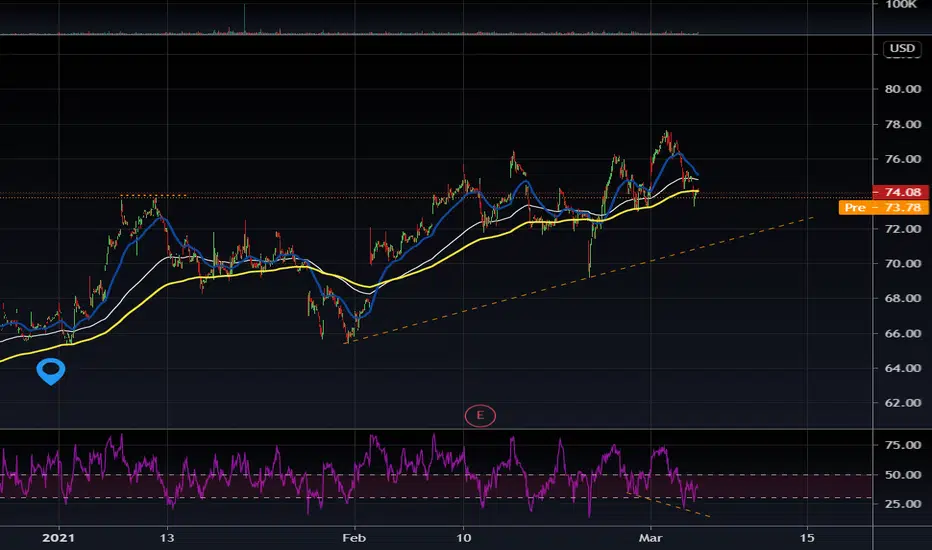Select the dashed orange ascending trendline
The image size is (932, 550).
[580, 280]
